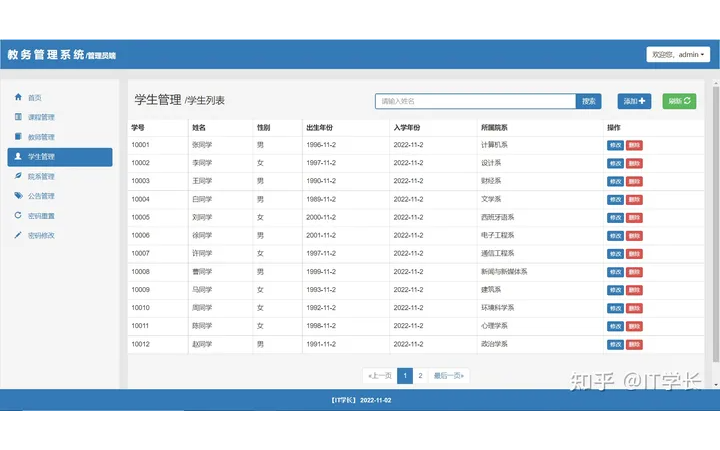The width and height of the screenshot is (720, 450).
Task: Focus the 请输入姓名 search field
Action: click(475, 101)
